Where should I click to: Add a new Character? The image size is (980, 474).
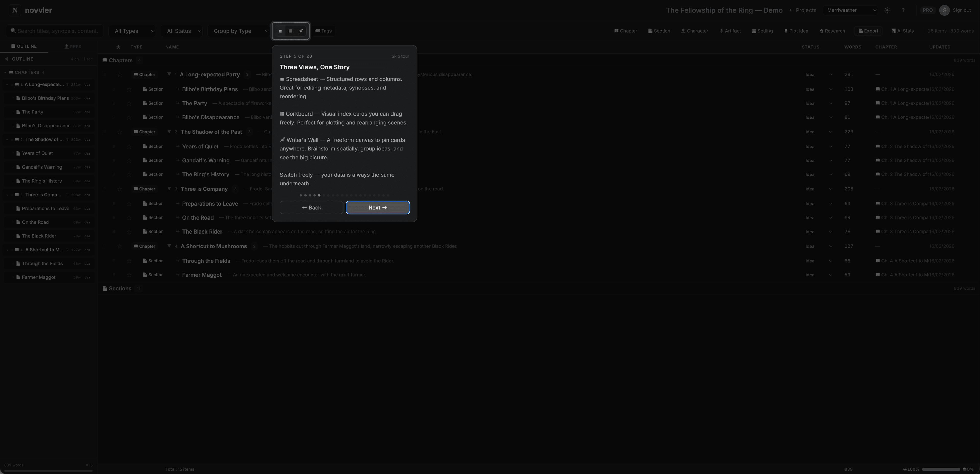click(695, 31)
